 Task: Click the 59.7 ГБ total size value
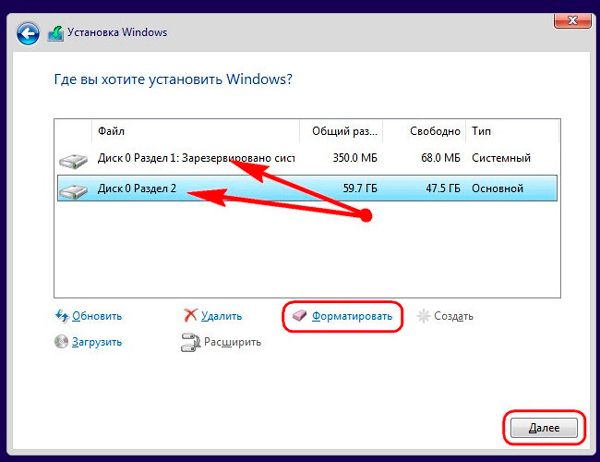360,188
